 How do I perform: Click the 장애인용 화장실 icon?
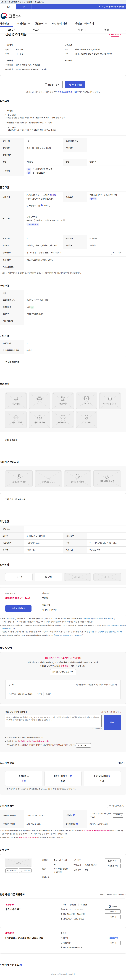(x=78, y=479)
